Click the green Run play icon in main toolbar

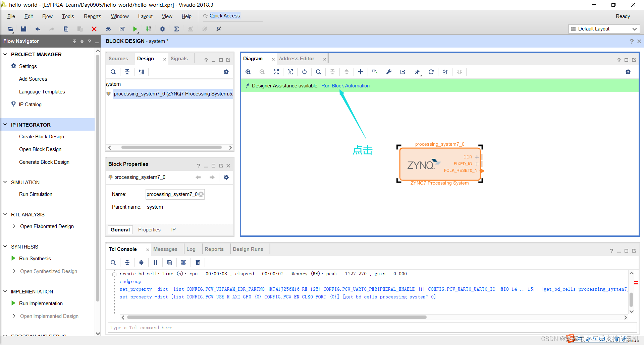point(135,29)
